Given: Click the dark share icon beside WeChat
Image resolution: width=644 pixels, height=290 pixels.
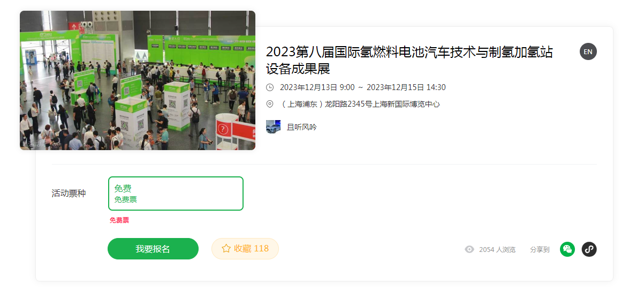Looking at the screenshot, I should click(589, 249).
